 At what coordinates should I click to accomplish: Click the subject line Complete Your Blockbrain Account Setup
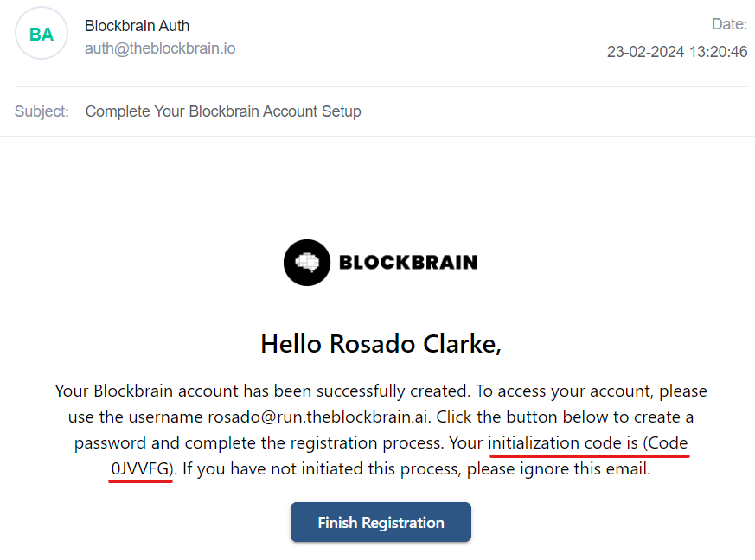pyautogui.click(x=223, y=111)
